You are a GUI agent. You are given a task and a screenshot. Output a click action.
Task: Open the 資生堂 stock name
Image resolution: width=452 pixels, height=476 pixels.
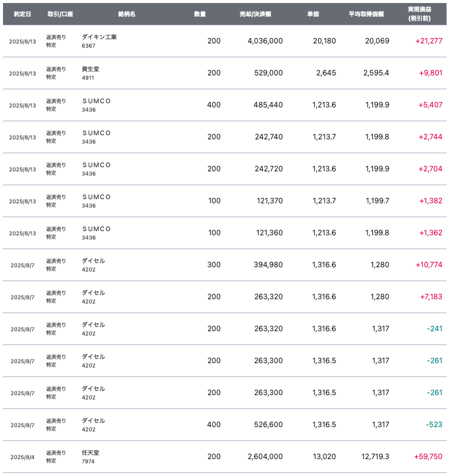coord(91,69)
